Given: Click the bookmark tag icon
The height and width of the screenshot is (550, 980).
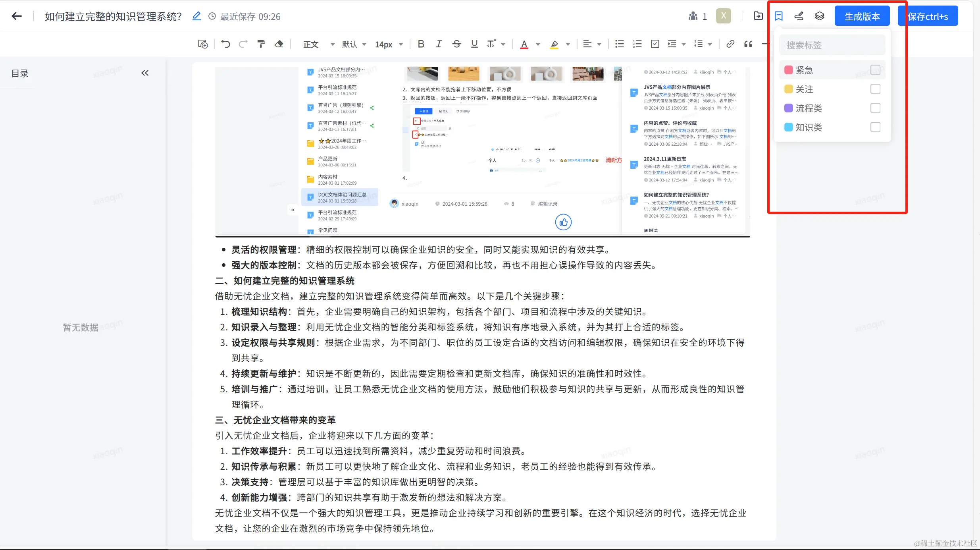Looking at the screenshot, I should click(x=778, y=16).
